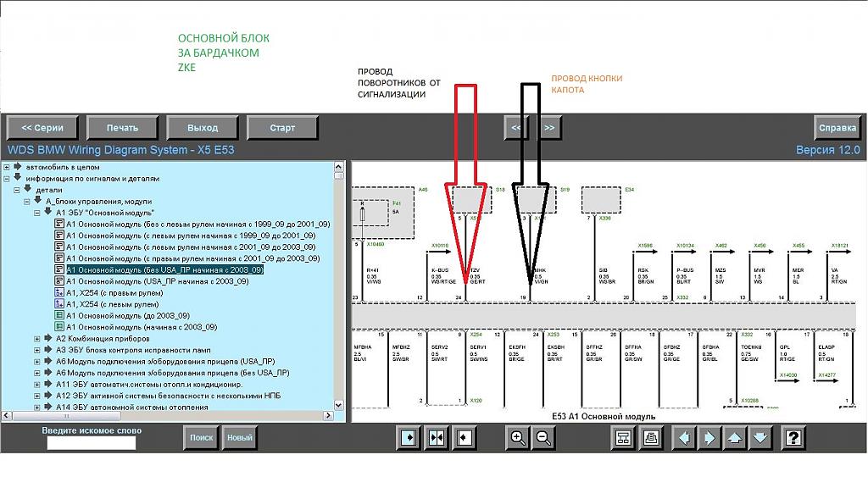Screen dimensions: 868x488
Task: Select 'A1, X254 (с правым рулем)' tree entry
Action: coord(114,293)
